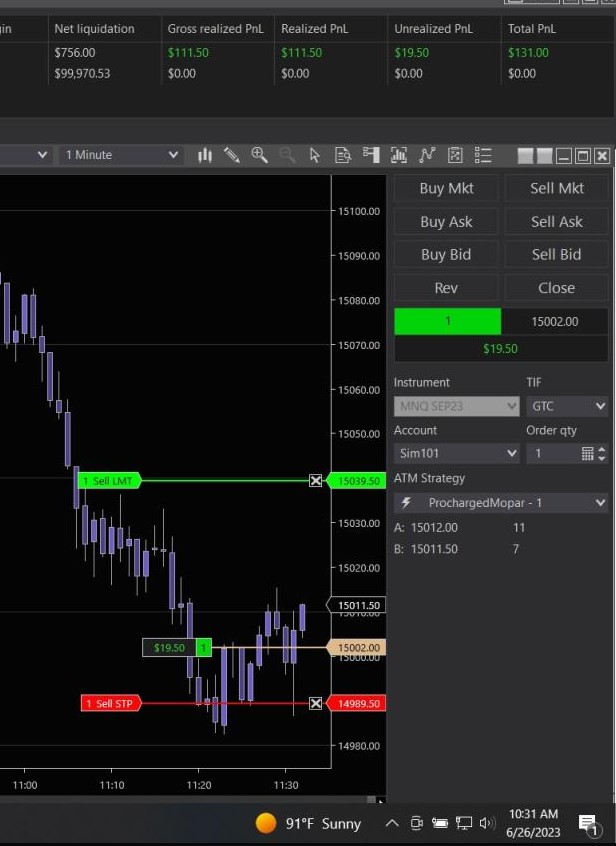Click the Realized PnL column header
The height and width of the screenshot is (846, 616).
[x=314, y=29]
